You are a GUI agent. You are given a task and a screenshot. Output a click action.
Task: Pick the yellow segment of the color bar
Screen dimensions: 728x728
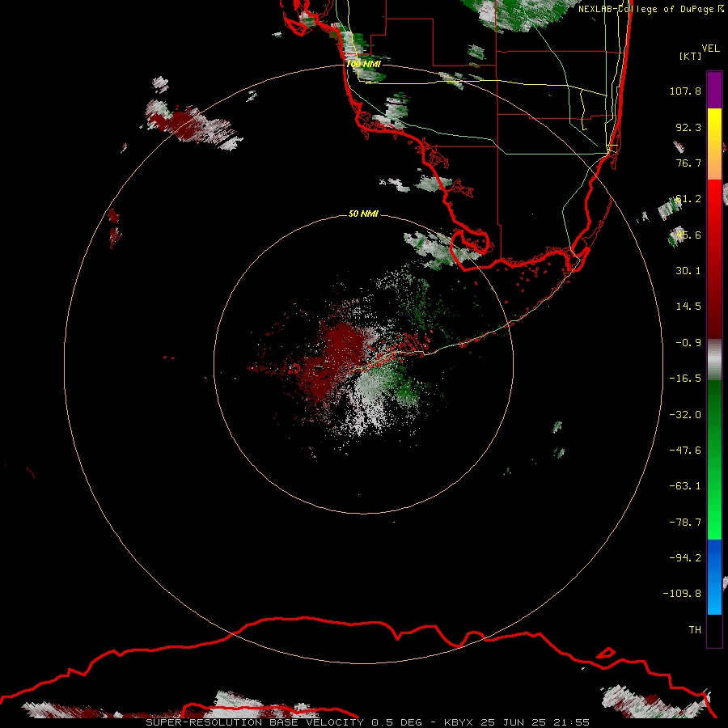[714, 123]
